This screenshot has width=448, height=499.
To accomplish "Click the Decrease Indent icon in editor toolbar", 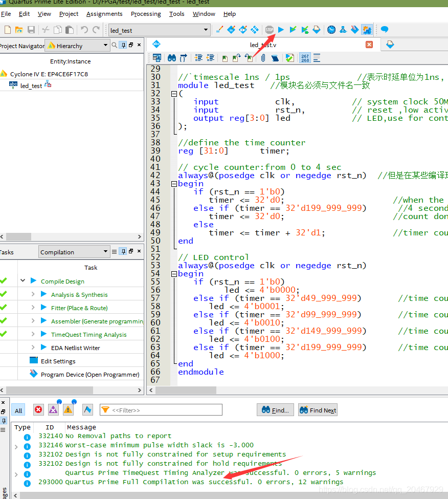I will coord(210,58).
